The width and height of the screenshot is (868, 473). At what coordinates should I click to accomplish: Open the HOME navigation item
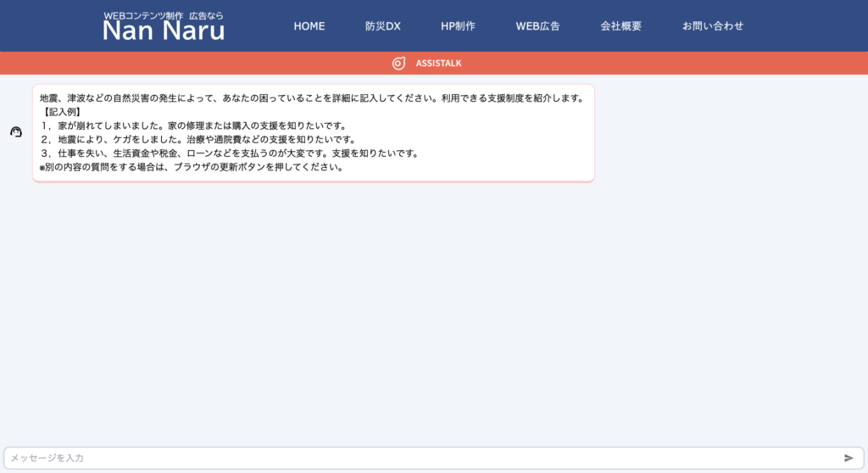click(x=309, y=26)
